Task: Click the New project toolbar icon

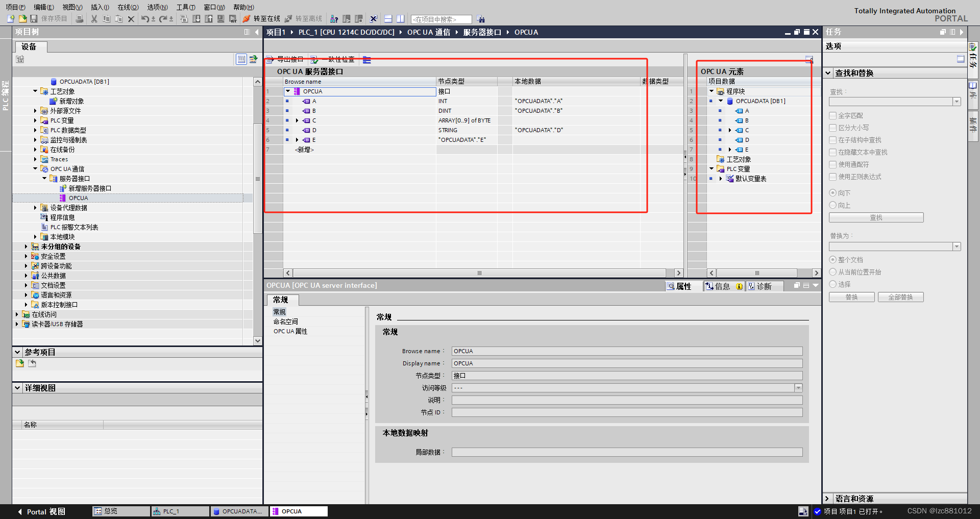Action: click(11, 19)
